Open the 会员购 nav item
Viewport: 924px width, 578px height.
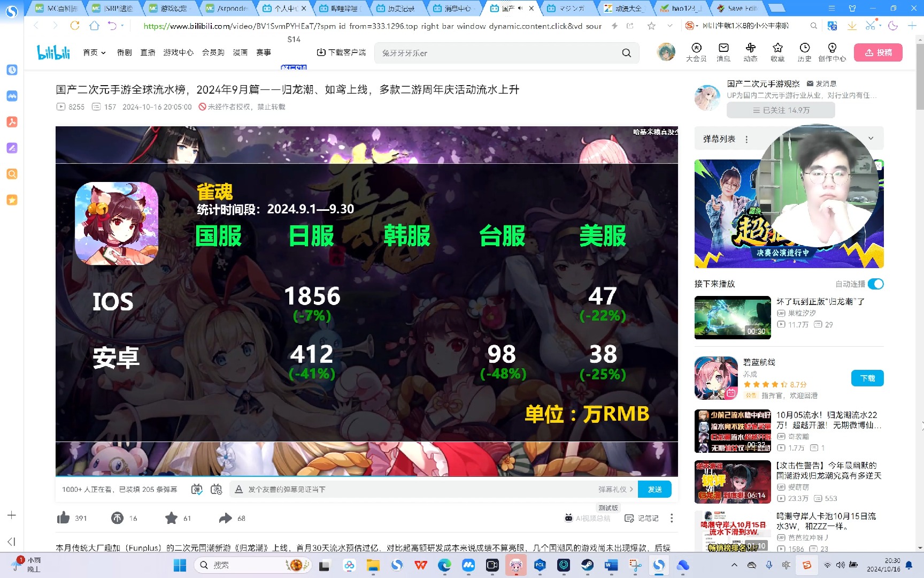213,52
